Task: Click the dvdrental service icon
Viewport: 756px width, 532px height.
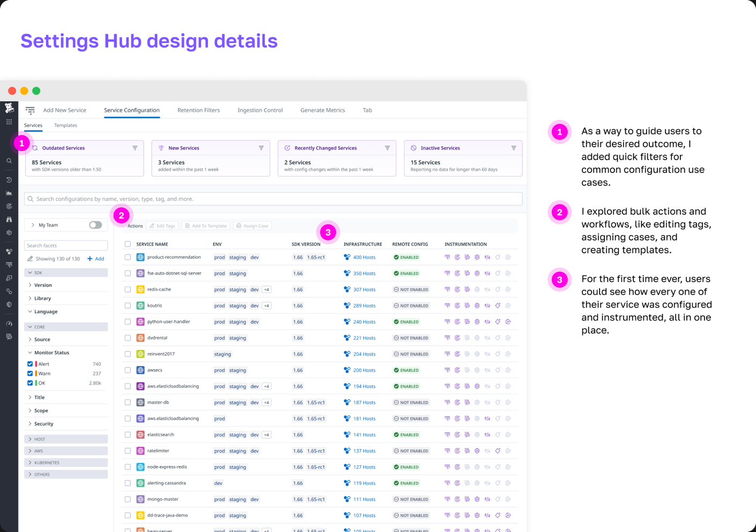Action: tap(140, 338)
